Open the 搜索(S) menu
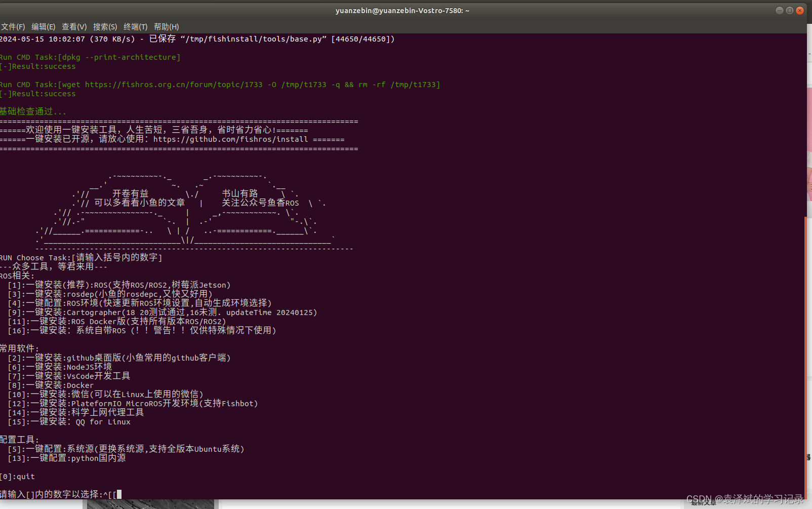This screenshot has height=509, width=812. 105,27
